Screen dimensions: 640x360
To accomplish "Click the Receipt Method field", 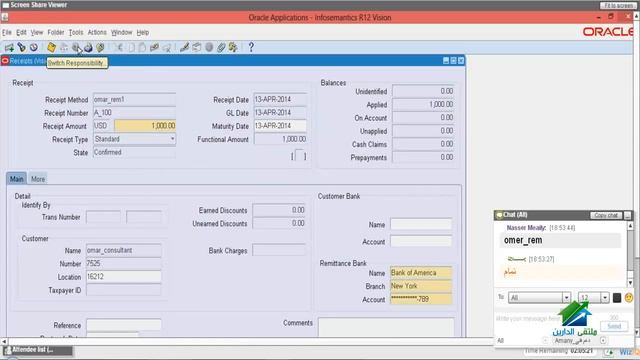I will [x=134, y=100].
